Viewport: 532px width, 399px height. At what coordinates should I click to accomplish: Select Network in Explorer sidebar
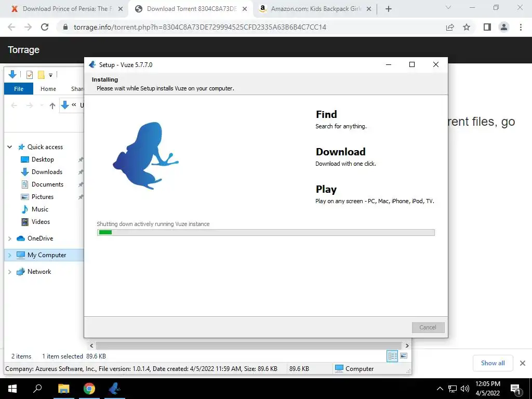[39, 272]
